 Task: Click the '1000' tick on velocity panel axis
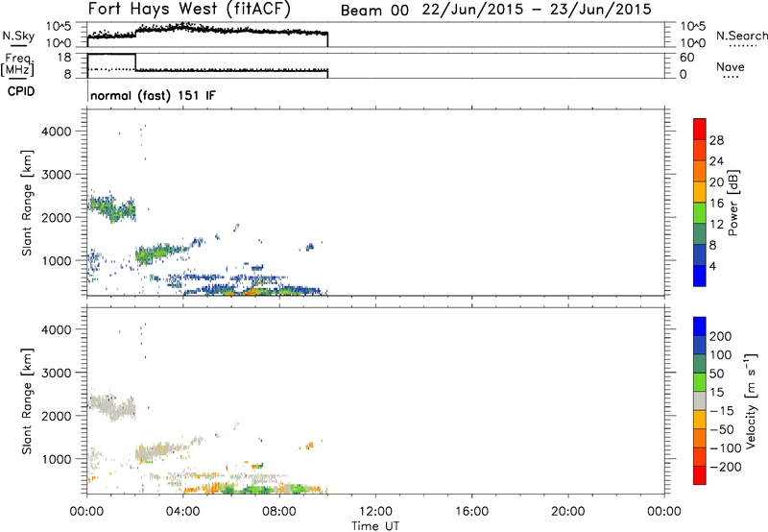(57, 459)
